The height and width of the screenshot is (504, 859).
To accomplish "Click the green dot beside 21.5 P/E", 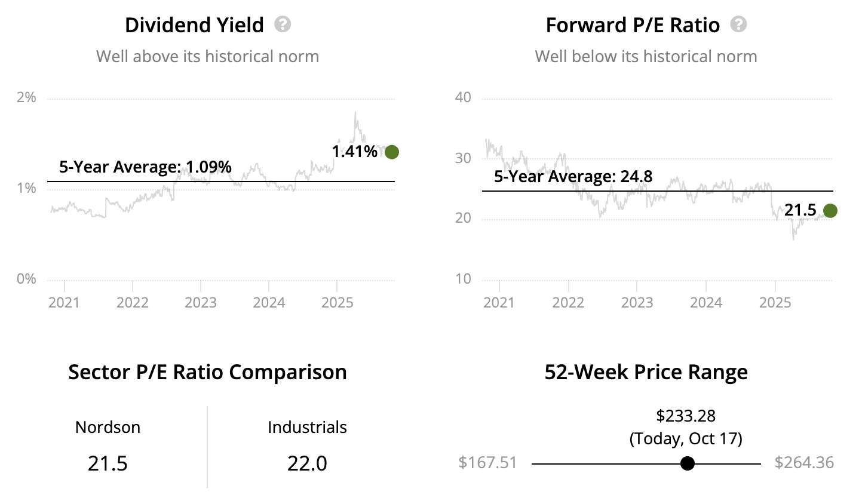I will pos(830,211).
